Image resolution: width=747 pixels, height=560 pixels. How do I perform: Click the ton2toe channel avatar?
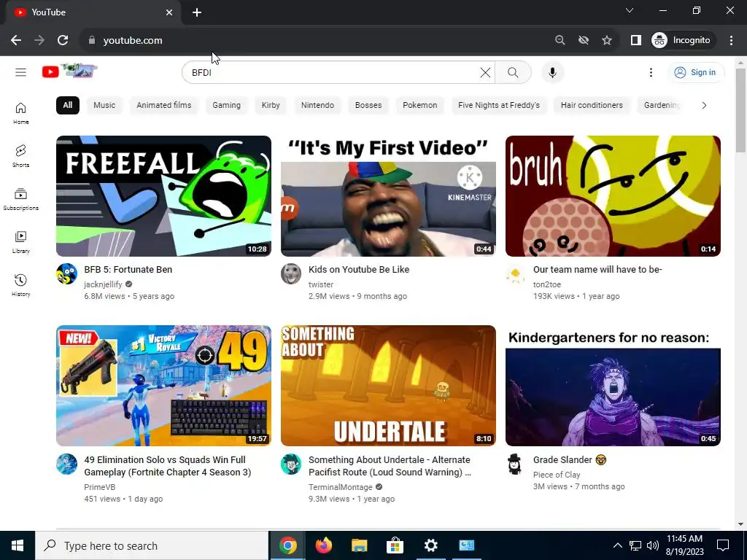516,274
